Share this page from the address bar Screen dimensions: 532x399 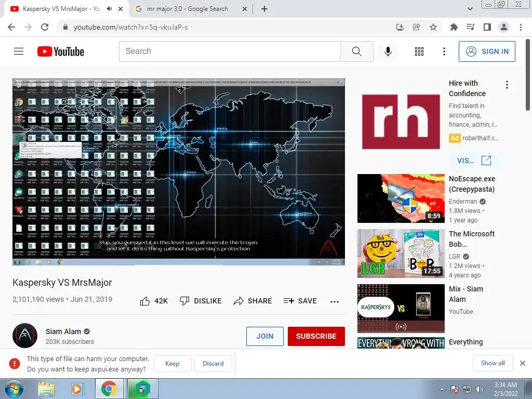417,27
